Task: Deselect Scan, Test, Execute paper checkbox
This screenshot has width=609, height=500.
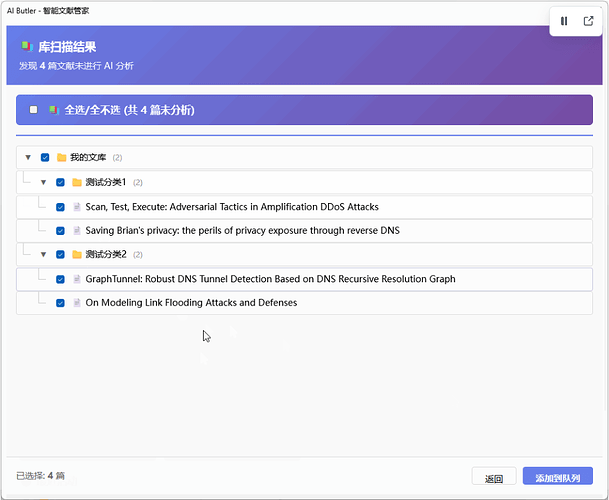Action: (x=60, y=207)
